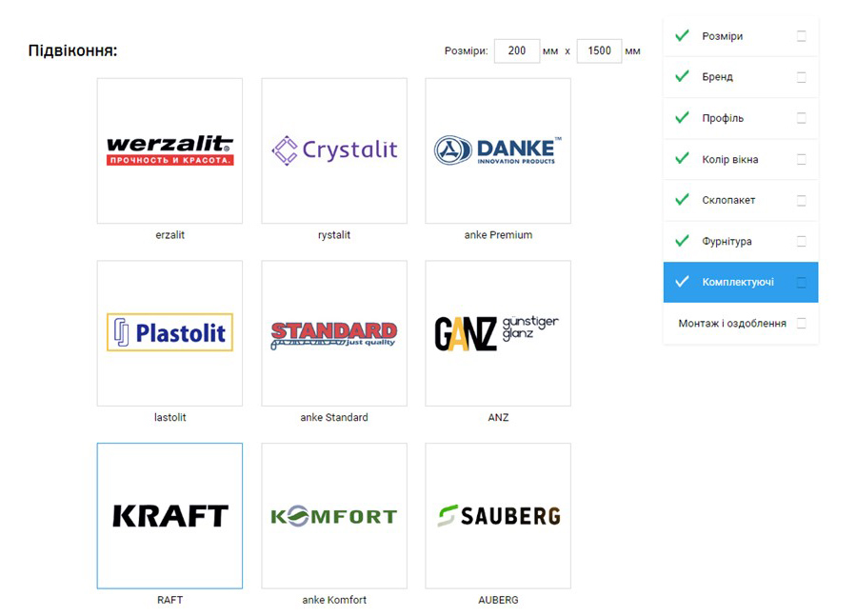Image resolution: width=857 pixels, height=616 pixels.
Task: Toggle the checkbox beside Монтаж і оздоблення
Action: tap(801, 324)
